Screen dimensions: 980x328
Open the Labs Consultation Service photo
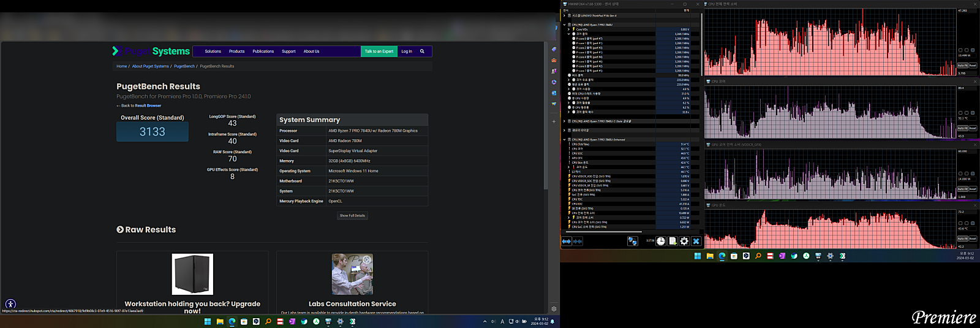[352, 274]
